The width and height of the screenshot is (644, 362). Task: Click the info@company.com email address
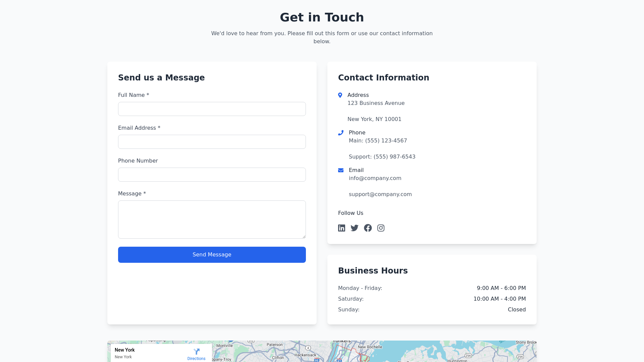[x=375, y=178]
